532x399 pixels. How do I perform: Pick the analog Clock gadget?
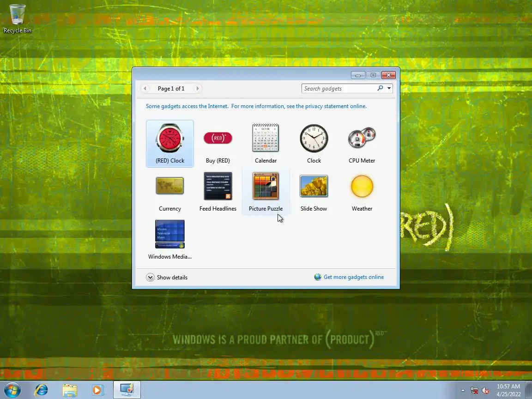pyautogui.click(x=314, y=143)
